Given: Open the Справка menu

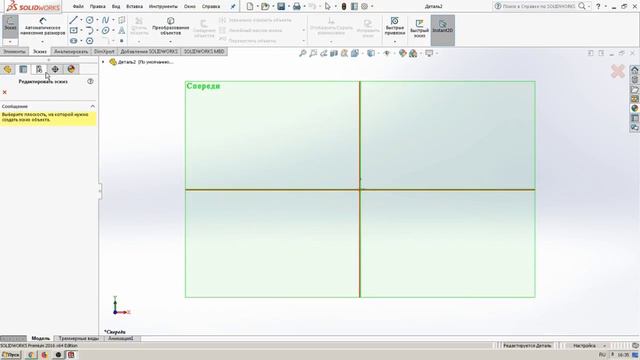Looking at the screenshot, I should click(x=211, y=7).
